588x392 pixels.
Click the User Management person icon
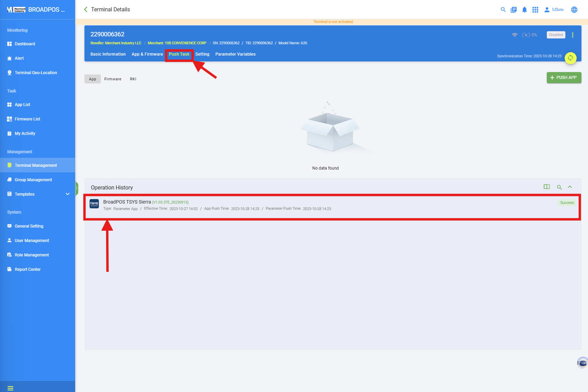[9, 240]
